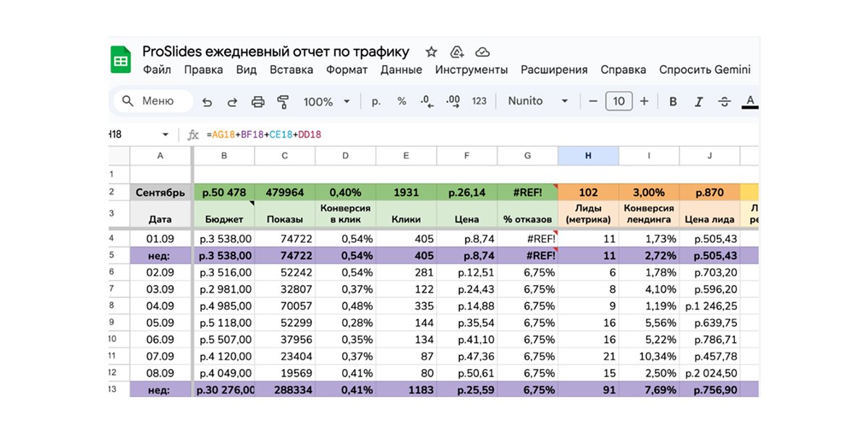Toggle bold formatting
Viewport: 868px width, 434px height.
coord(673,102)
